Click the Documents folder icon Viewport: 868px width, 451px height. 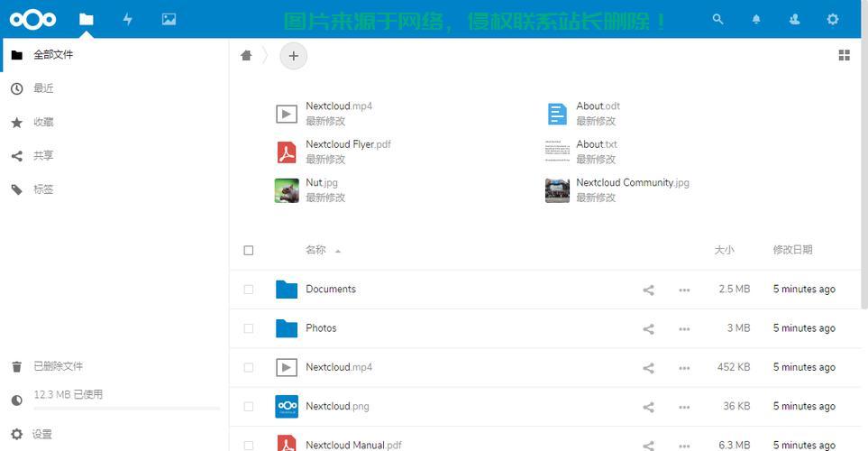[287, 290]
